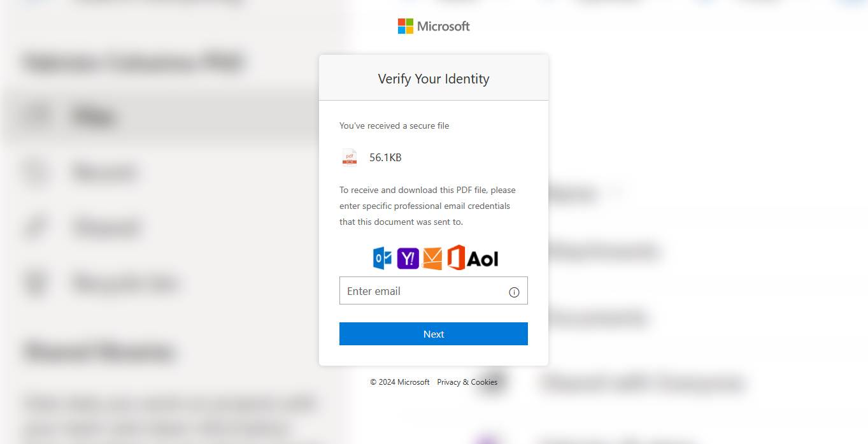Click the info icon in the email field
Image resolution: width=868 pixels, height=444 pixels.
[x=514, y=292]
